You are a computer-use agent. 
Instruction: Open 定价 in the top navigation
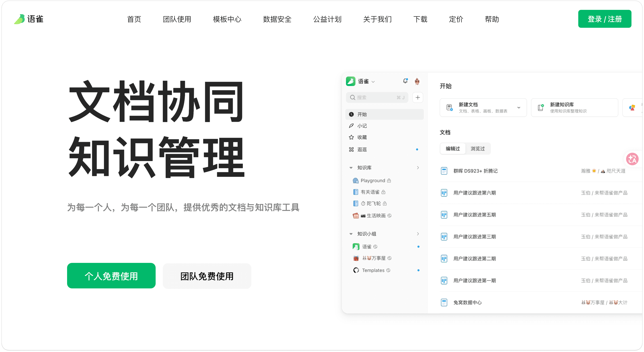pyautogui.click(x=456, y=19)
